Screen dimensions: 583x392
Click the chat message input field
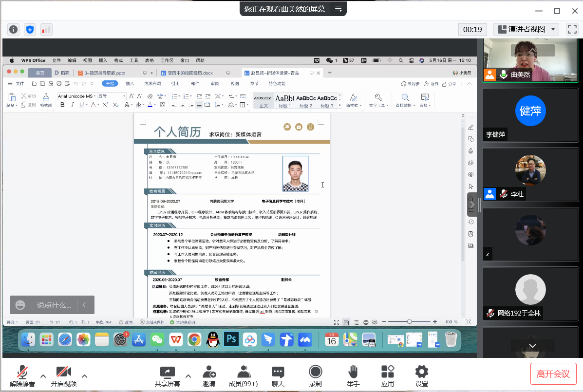coord(54,305)
